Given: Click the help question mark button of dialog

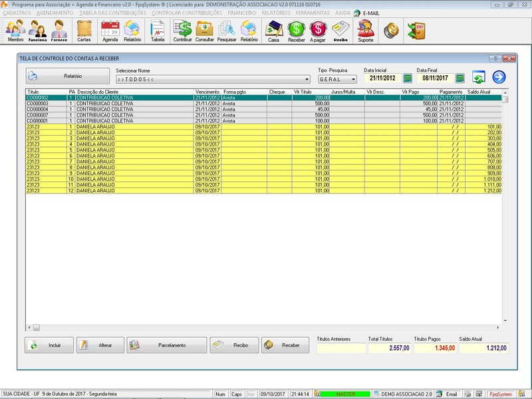Looking at the screenshot, I should click(495, 59).
